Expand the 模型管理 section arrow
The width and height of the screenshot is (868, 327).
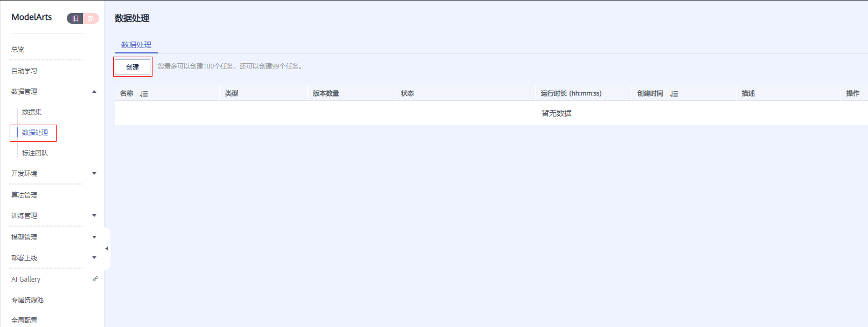click(x=94, y=237)
